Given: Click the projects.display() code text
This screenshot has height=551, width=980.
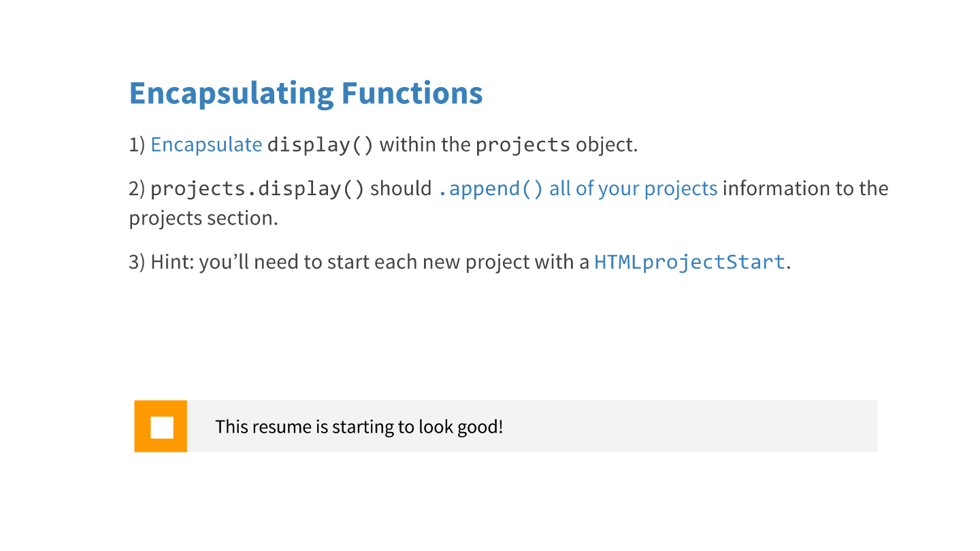Looking at the screenshot, I should (x=257, y=188).
